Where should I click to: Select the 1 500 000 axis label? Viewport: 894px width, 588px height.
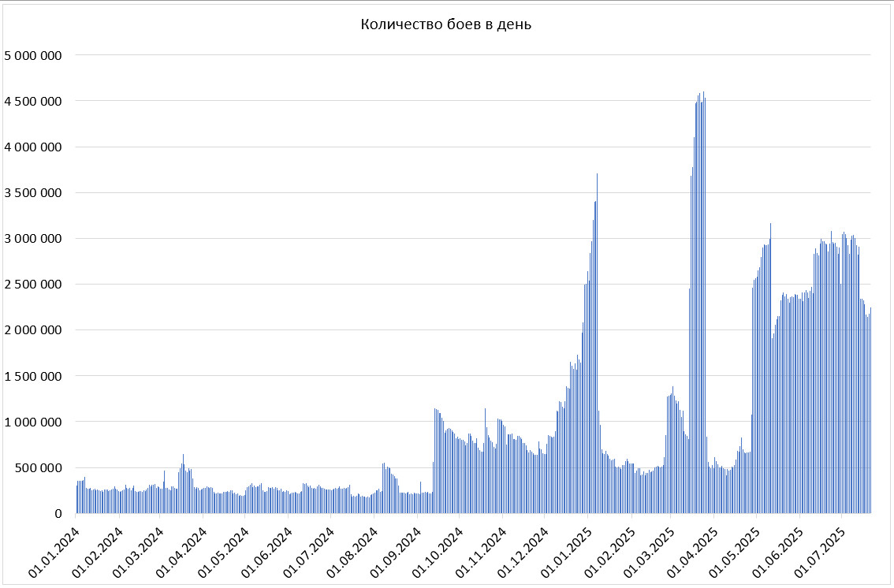(x=32, y=376)
